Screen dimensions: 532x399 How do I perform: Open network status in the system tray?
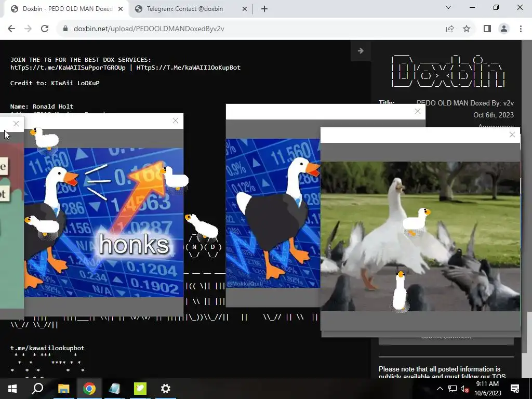point(453,389)
